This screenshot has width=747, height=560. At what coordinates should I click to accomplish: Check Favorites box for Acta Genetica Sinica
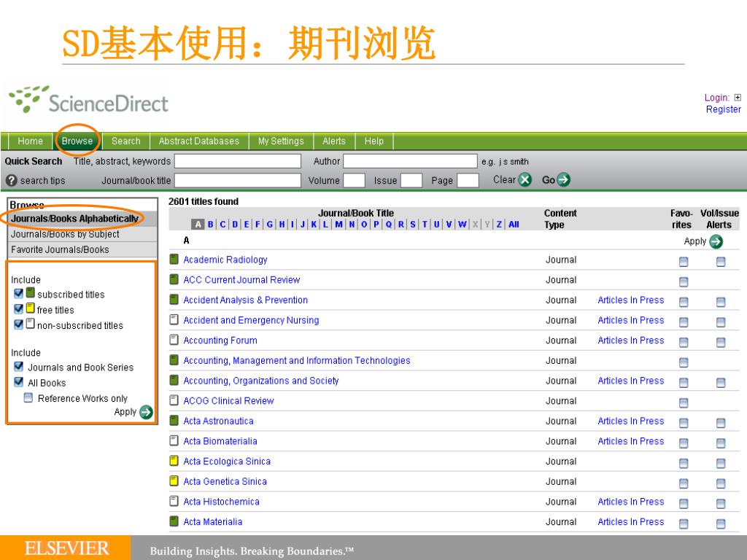click(683, 484)
